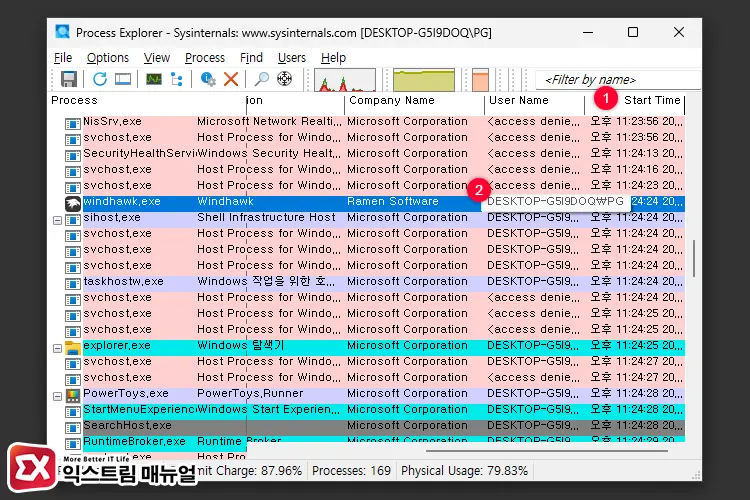Click the RuntimeBroker.exe process icon
This screenshot has width=750, height=500.
(x=73, y=443)
